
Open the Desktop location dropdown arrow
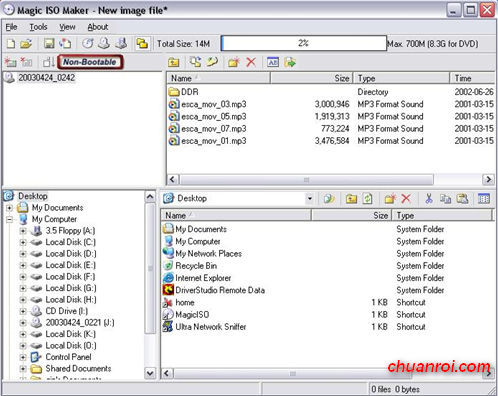pos(310,199)
